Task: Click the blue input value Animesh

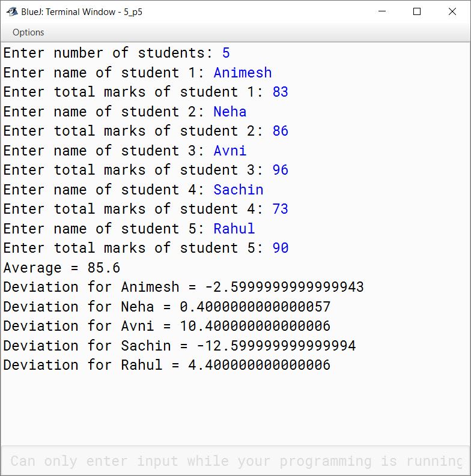Action: tap(243, 73)
